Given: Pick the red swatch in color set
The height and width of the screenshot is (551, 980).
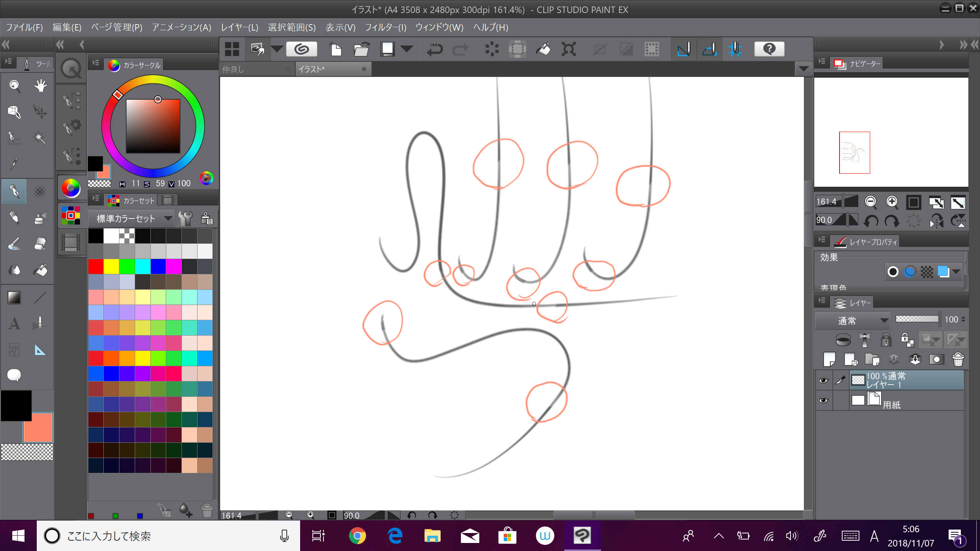Looking at the screenshot, I should pos(96,266).
